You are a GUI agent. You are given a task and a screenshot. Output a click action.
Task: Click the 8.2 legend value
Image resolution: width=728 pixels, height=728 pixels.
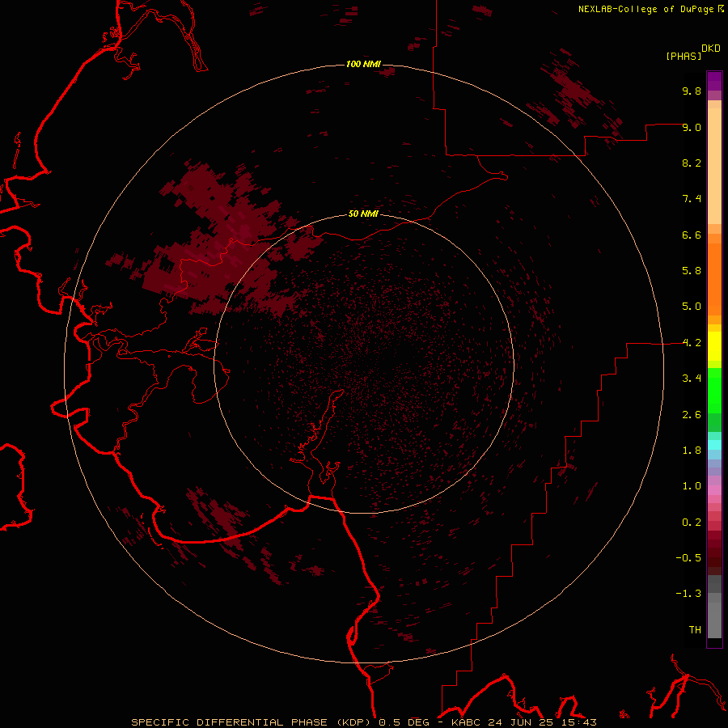pos(692,163)
